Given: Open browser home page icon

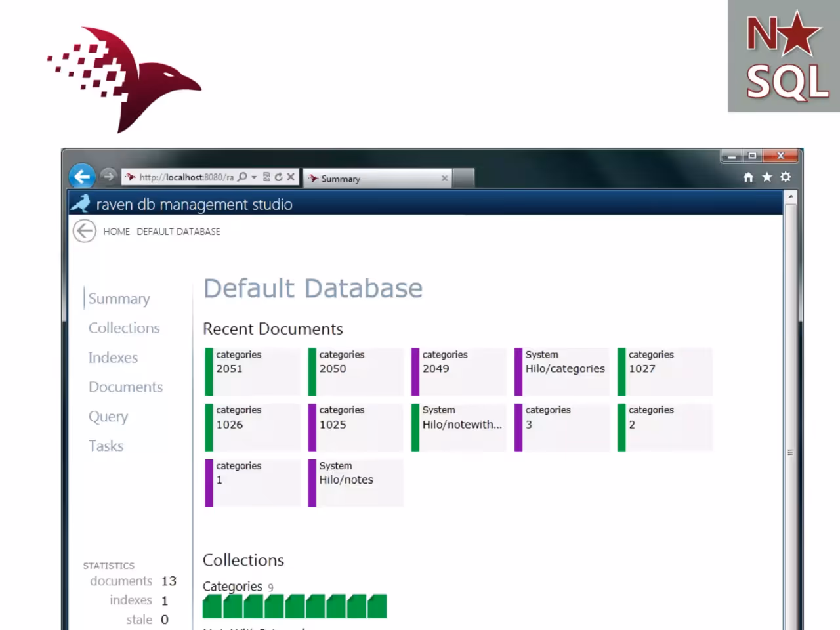Looking at the screenshot, I should pyautogui.click(x=748, y=177).
